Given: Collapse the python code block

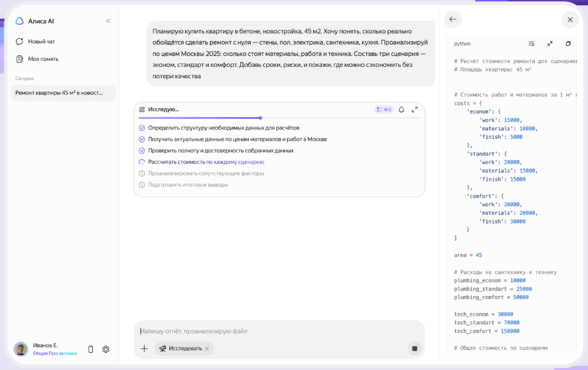Looking at the screenshot, I should coord(550,43).
